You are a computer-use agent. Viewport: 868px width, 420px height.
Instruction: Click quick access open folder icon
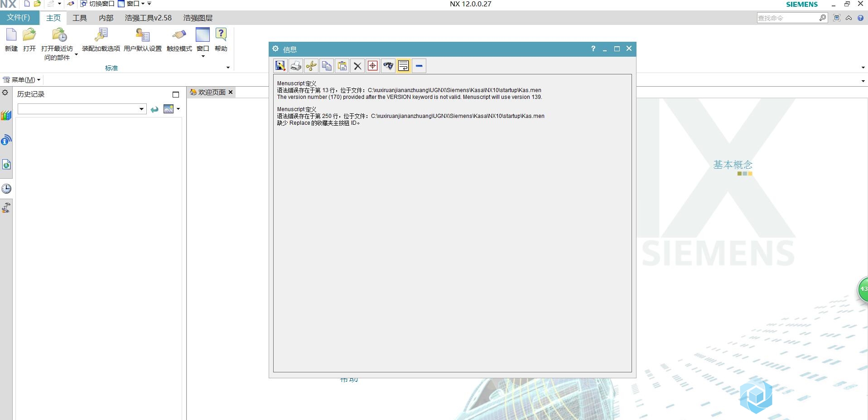38,4
